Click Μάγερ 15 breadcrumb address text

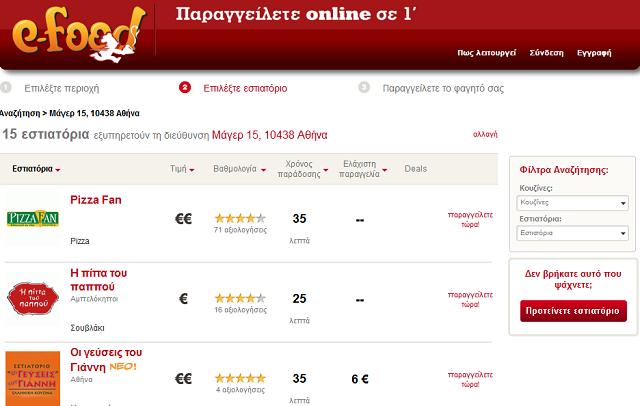pos(94,113)
